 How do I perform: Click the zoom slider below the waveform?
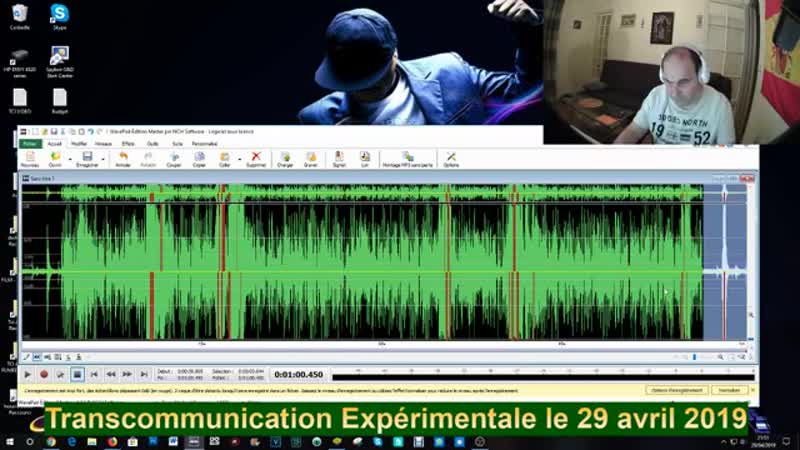pyautogui.click(x=695, y=357)
